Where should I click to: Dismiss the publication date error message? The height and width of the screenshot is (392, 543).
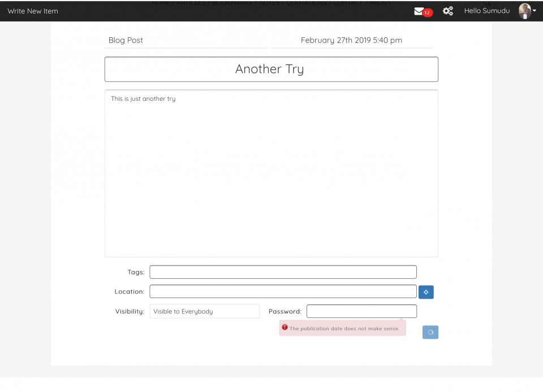coord(344,328)
